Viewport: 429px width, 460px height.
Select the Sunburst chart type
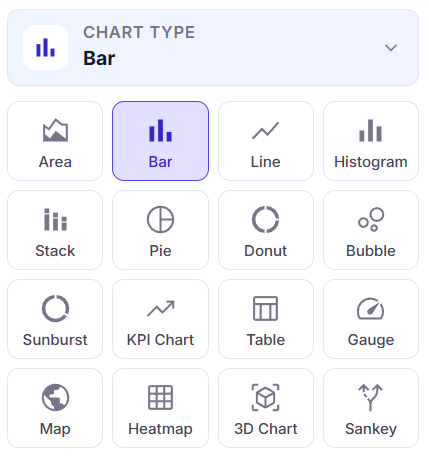(x=55, y=319)
